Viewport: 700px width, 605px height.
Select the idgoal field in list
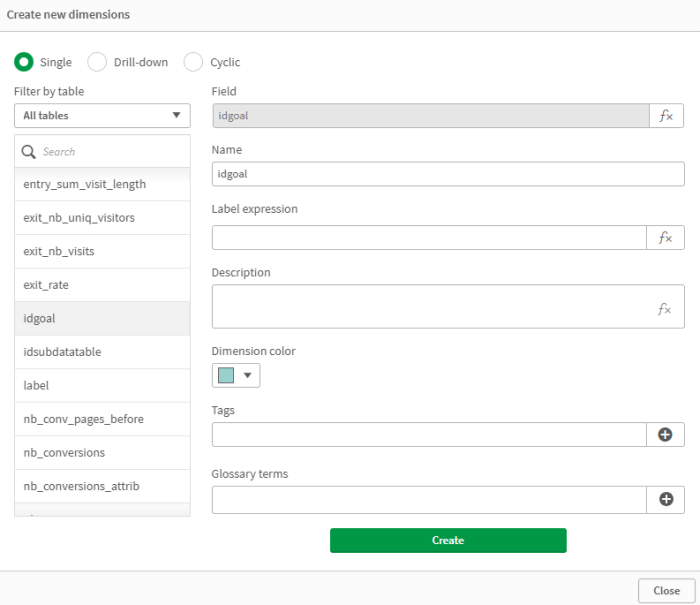(x=102, y=318)
